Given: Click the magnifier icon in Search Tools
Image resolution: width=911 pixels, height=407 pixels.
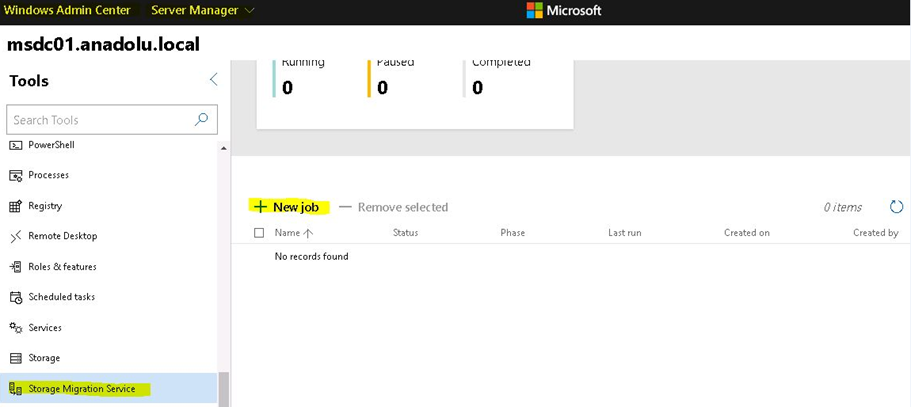Looking at the screenshot, I should coord(201,120).
